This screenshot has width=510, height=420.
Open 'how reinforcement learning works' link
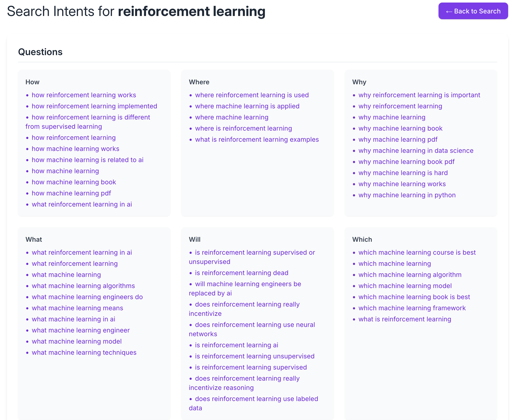click(84, 95)
